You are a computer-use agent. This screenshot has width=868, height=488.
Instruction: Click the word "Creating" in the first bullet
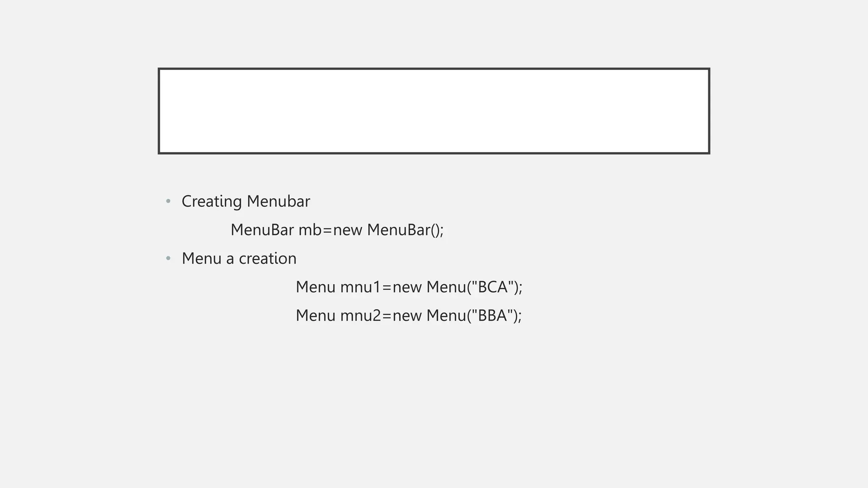point(211,201)
